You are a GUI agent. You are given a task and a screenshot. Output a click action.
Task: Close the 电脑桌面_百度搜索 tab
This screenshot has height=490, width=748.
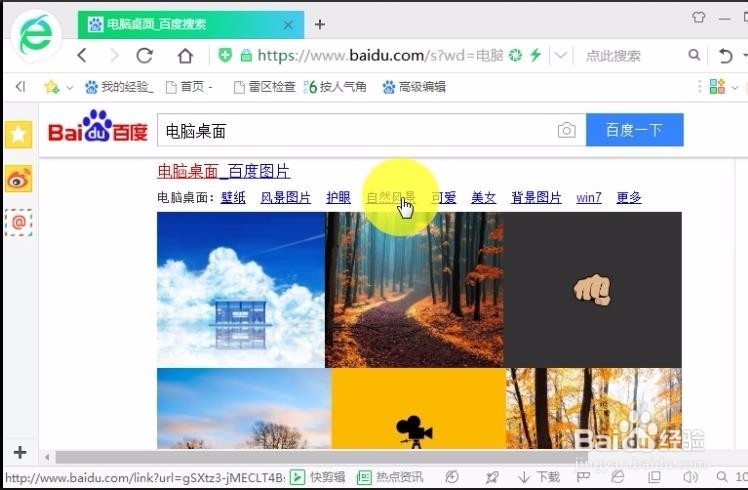(x=288, y=24)
